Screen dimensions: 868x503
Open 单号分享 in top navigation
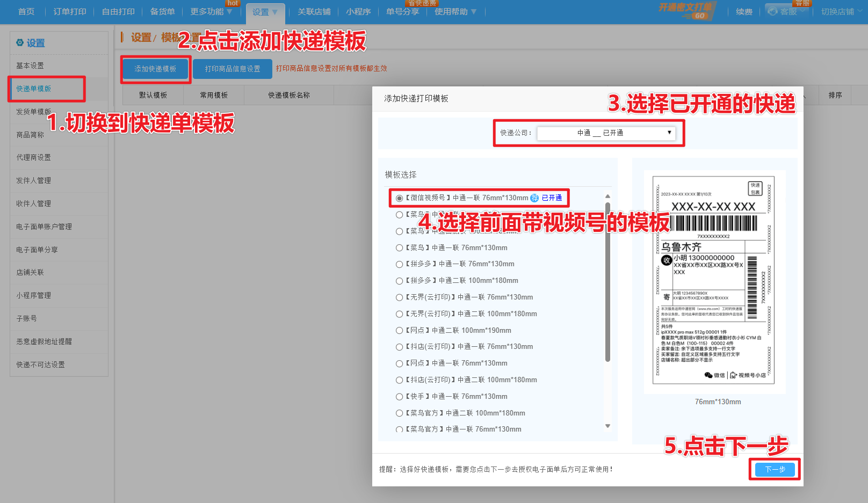click(403, 12)
